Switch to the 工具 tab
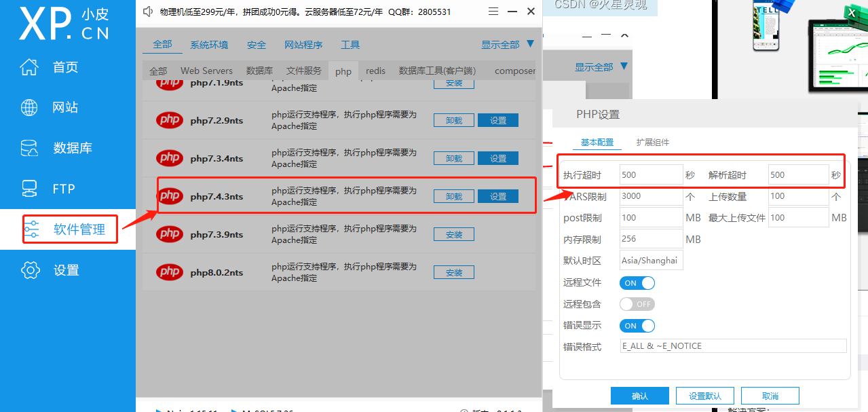Image resolution: width=868 pixels, height=412 pixels. click(350, 45)
